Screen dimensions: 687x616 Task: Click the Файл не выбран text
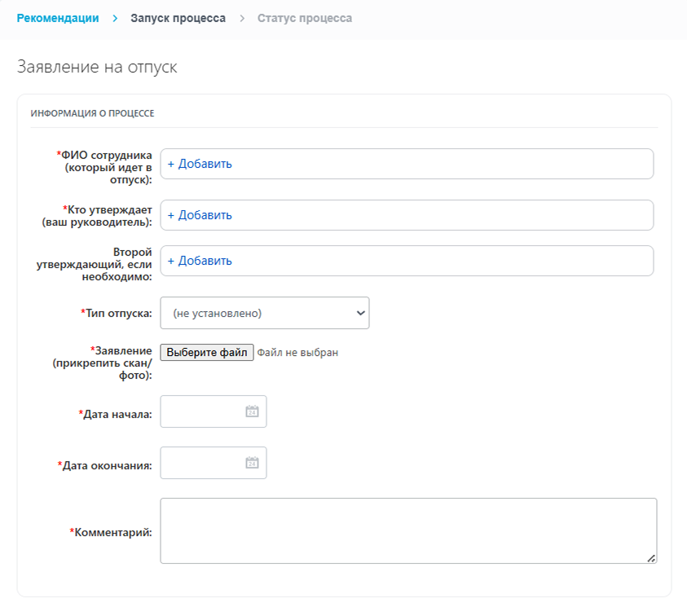297,353
